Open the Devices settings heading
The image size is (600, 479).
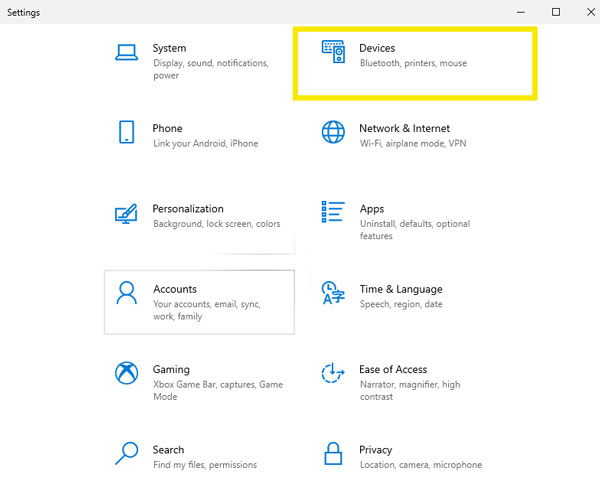377,48
